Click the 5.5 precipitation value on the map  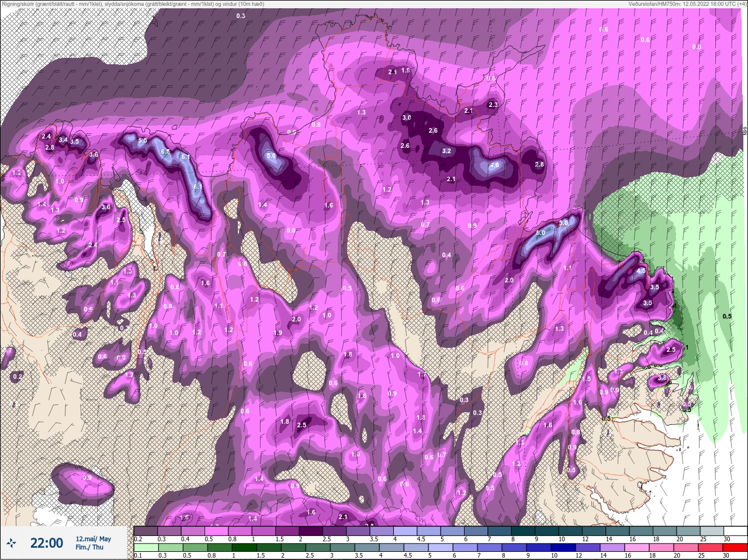pyautogui.click(x=142, y=140)
